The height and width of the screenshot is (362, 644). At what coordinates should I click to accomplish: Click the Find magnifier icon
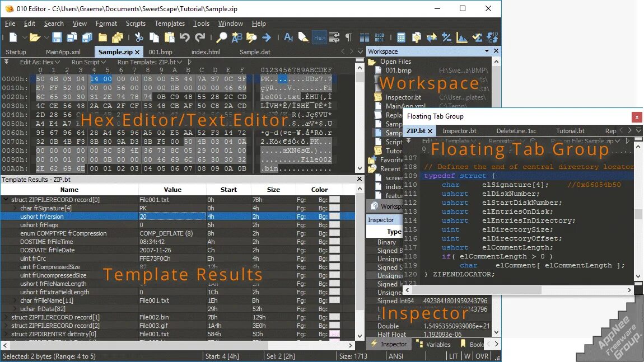(x=221, y=37)
